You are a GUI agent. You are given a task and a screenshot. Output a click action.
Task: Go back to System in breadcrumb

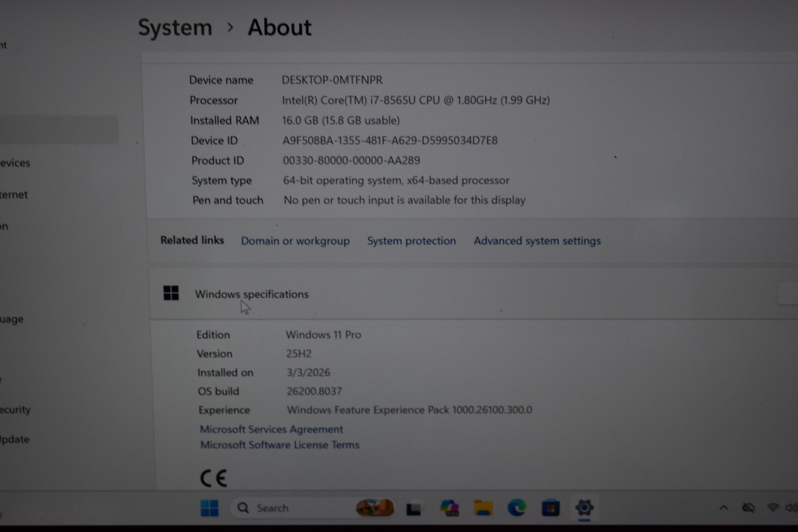[175, 27]
